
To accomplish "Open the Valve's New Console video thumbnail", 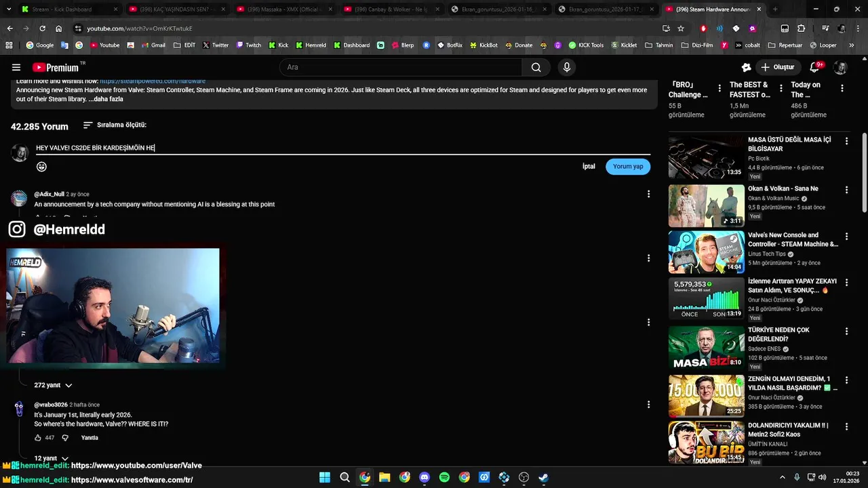I will point(706,253).
